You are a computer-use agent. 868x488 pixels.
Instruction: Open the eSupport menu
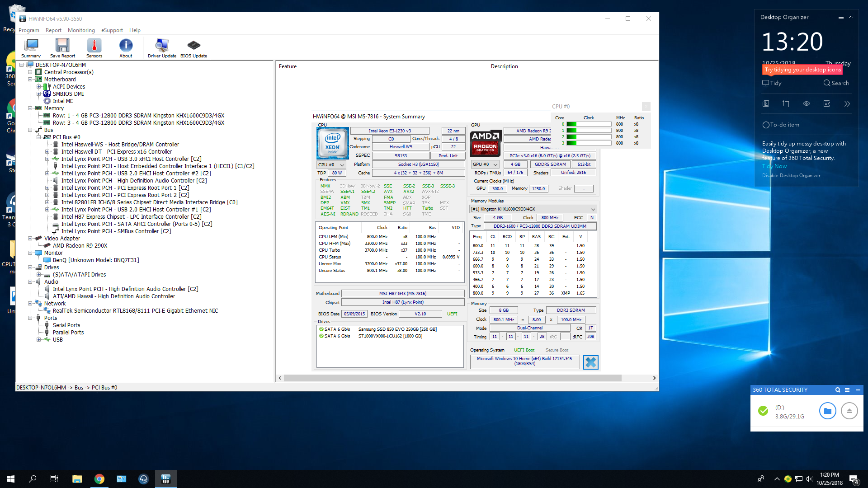click(x=112, y=30)
